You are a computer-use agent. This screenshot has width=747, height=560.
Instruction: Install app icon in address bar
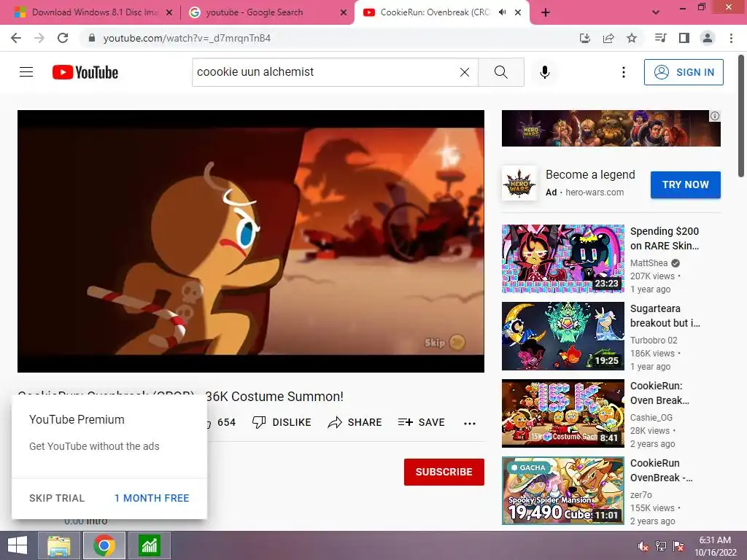(x=584, y=38)
